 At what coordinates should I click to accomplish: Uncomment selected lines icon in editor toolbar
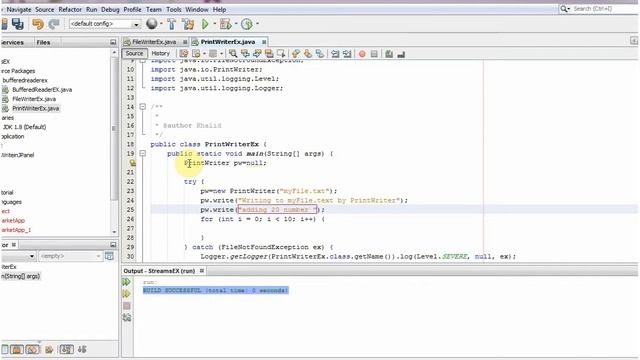(x=401, y=54)
